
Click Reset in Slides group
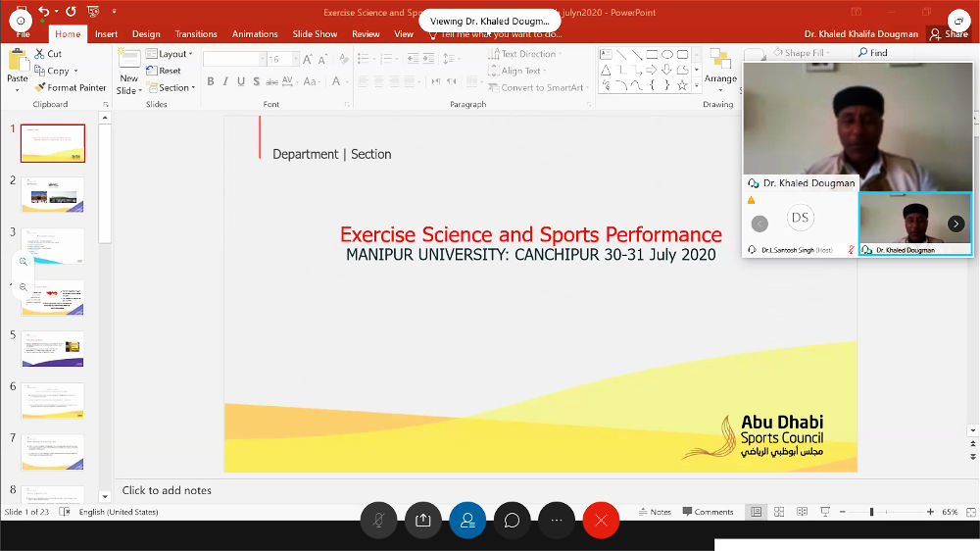coord(164,71)
